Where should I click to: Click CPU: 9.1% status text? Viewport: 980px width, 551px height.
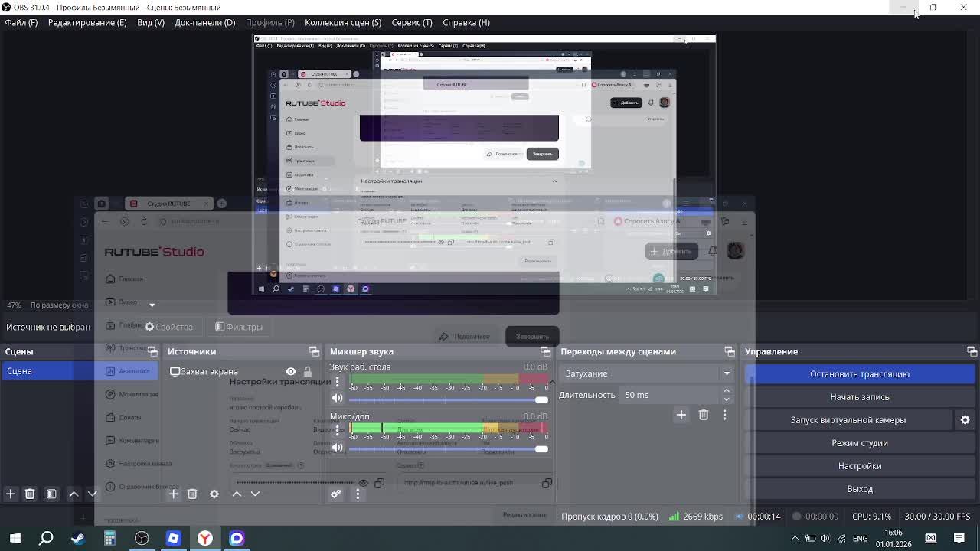point(871,517)
